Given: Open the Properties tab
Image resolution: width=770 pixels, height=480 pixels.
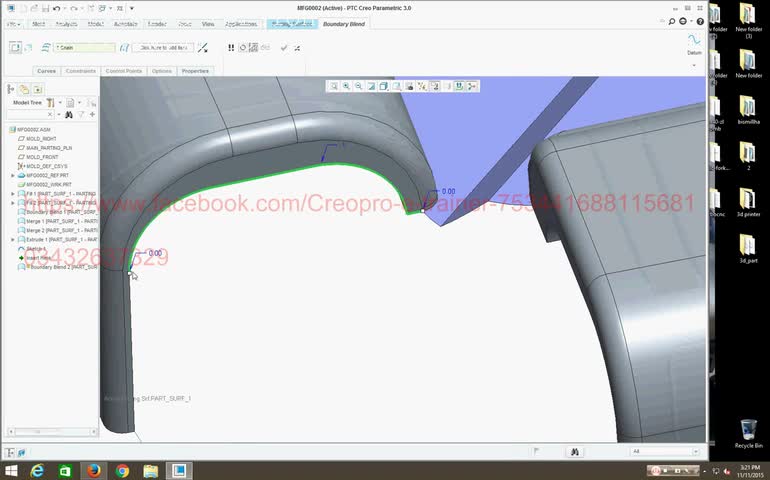Looking at the screenshot, I should (195, 71).
